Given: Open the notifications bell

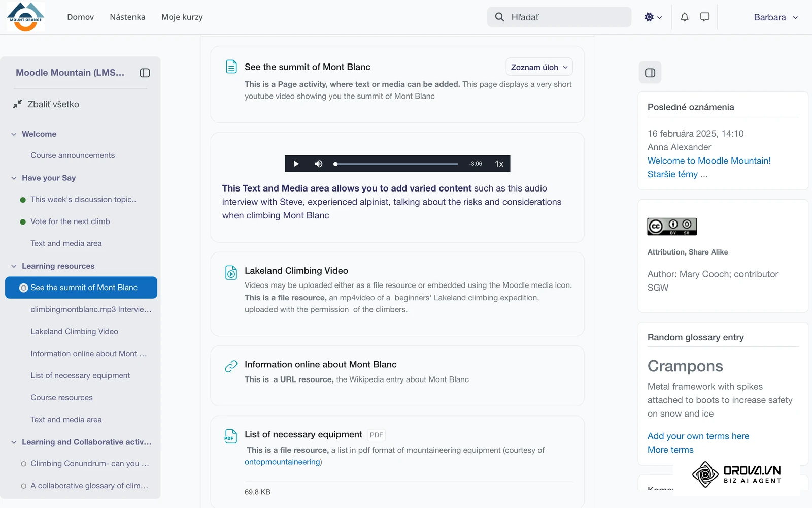Looking at the screenshot, I should coord(685,17).
